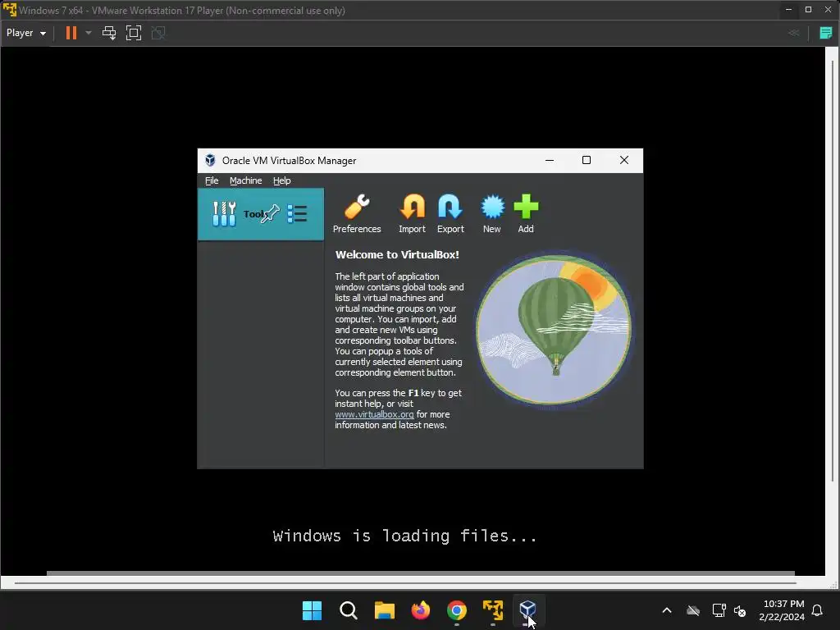Open the notification bell icon
Screen dimensions: 840x630
818,610
